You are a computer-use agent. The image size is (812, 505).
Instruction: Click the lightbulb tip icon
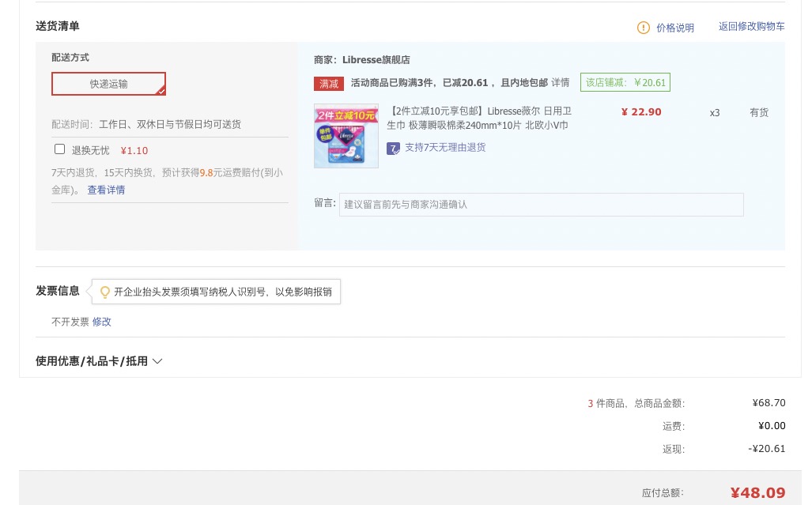pyautogui.click(x=105, y=292)
